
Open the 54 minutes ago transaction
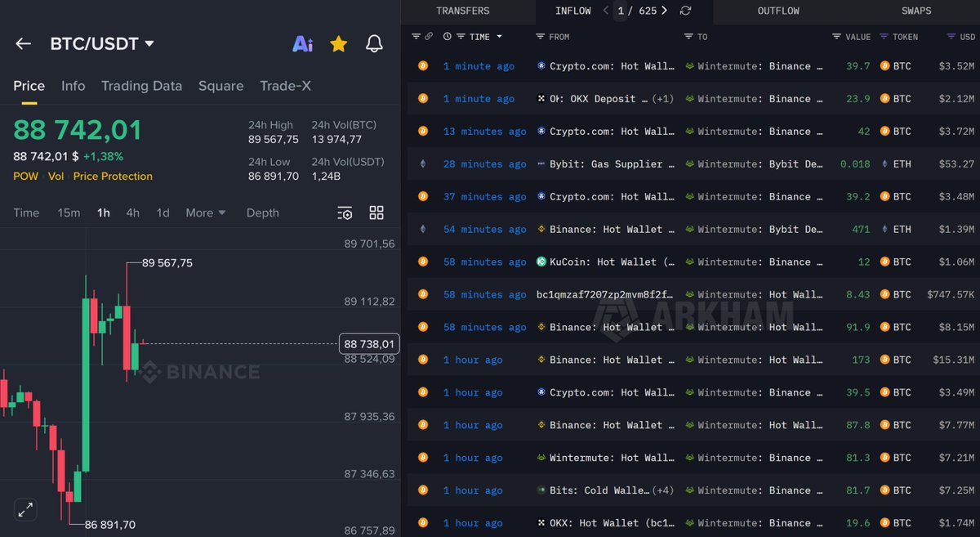484,230
